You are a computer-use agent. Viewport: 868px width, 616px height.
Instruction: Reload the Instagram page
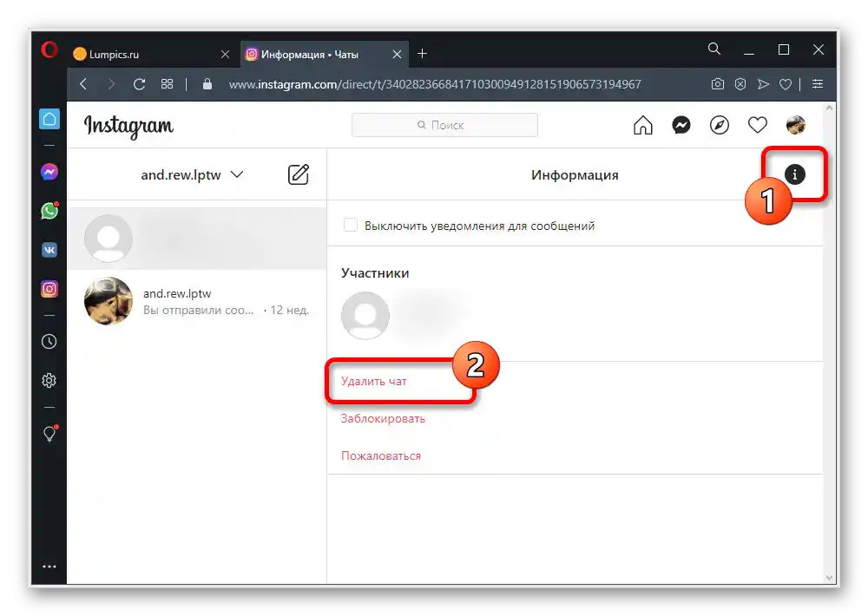point(140,84)
